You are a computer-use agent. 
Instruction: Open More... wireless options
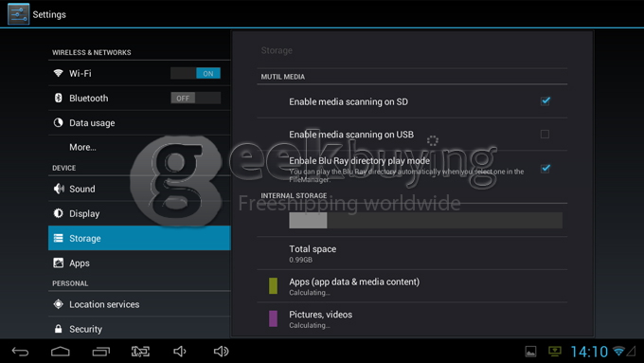click(139, 147)
